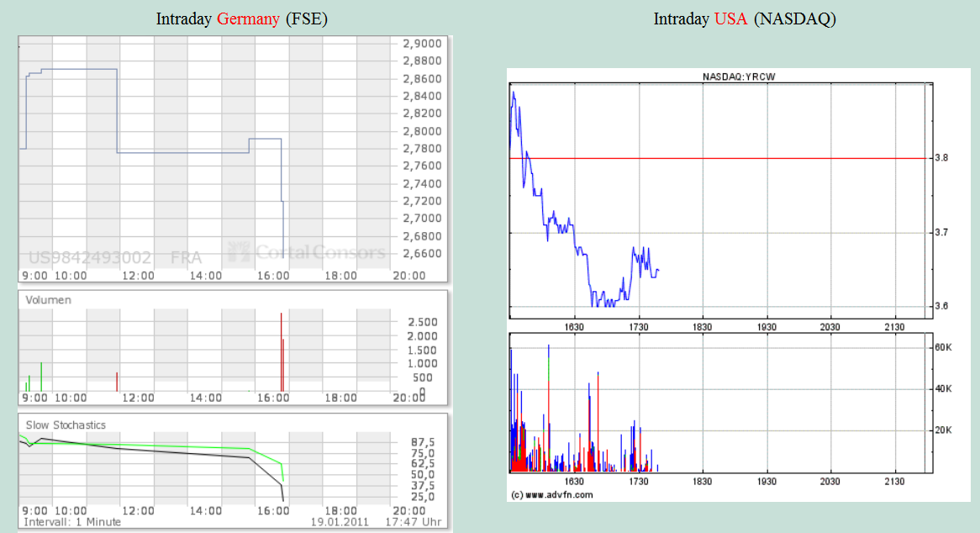
Task: Click the date 19.01.2011
Action: pyautogui.click(x=340, y=522)
